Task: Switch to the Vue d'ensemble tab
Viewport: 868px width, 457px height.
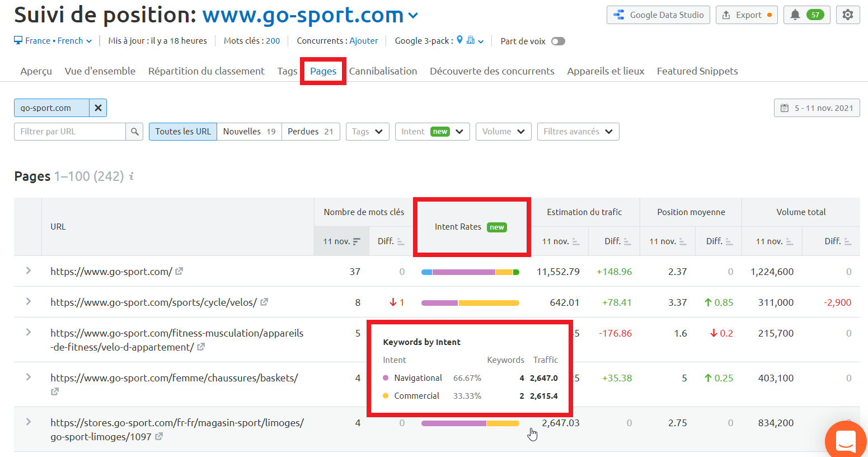Action: tap(100, 71)
